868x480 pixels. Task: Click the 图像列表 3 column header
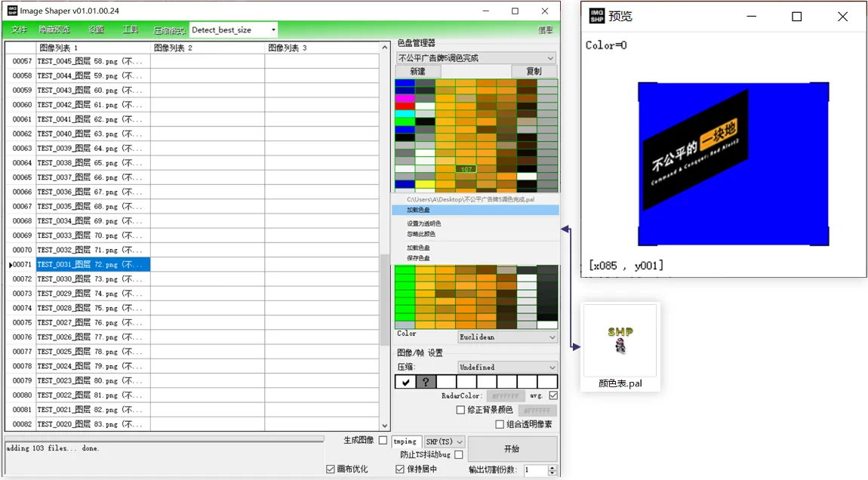(322, 48)
